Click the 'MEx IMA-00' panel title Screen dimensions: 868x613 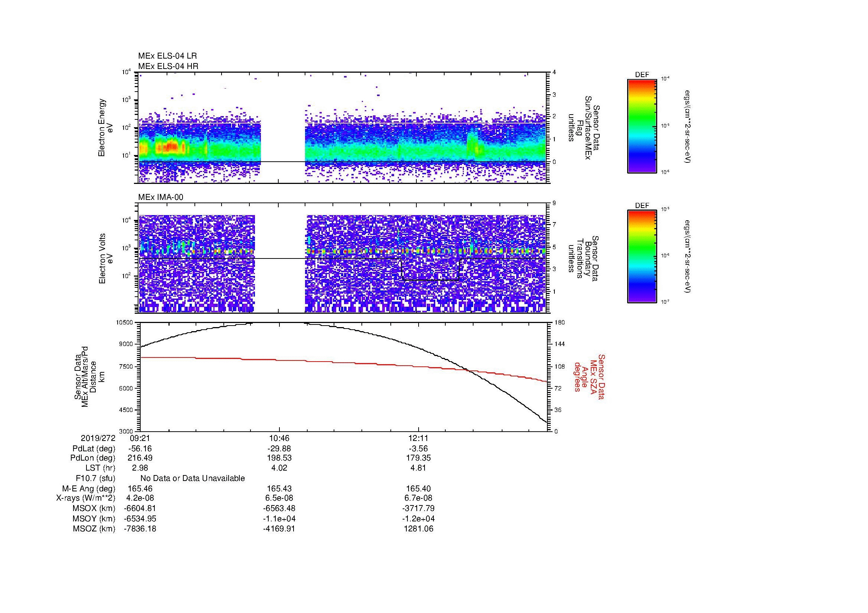pyautogui.click(x=161, y=197)
